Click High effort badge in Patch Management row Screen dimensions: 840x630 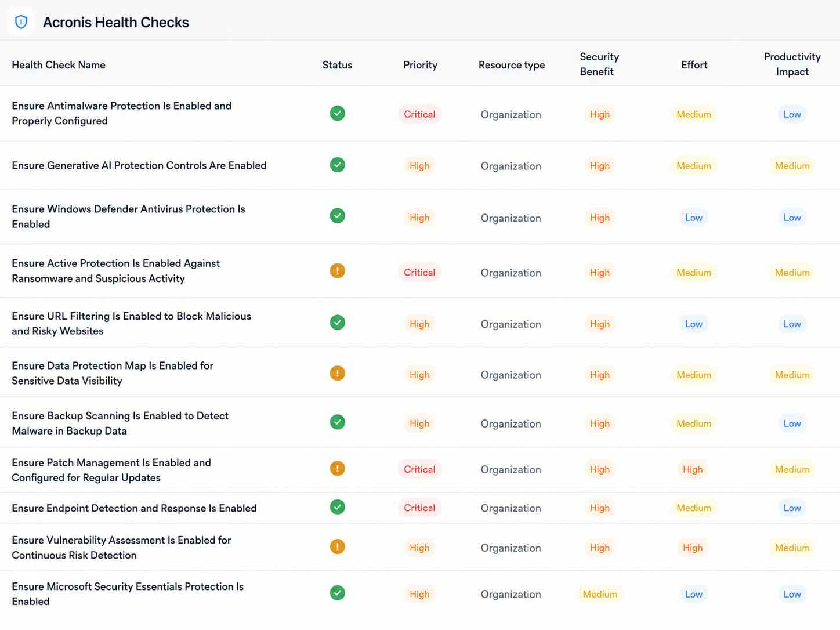pyautogui.click(x=693, y=469)
